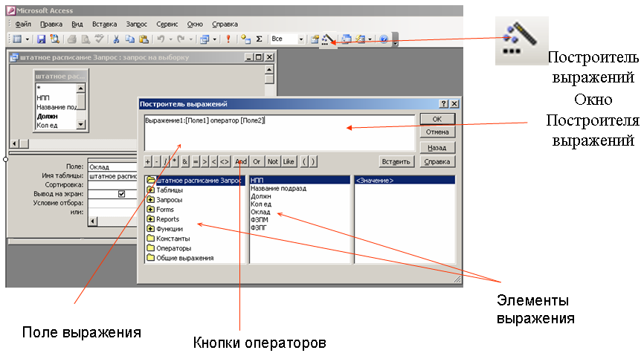Open the Вид menu
644x353 pixels.
tap(77, 25)
